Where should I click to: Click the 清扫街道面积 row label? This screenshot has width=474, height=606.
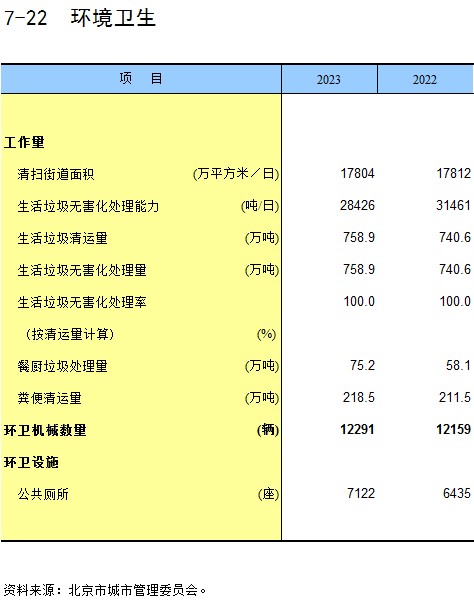coord(56,174)
